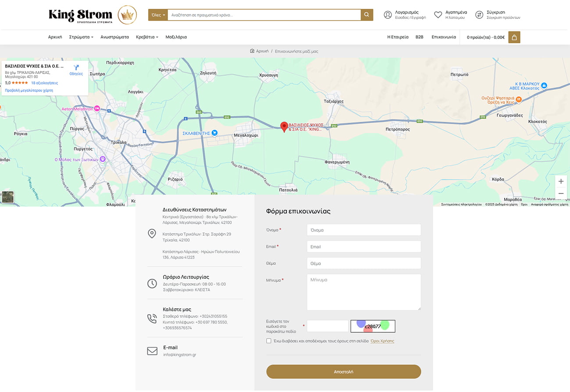Viewport: 570px width, 392px height.
Task: Open the shopping cart bag icon
Action: 514,37
